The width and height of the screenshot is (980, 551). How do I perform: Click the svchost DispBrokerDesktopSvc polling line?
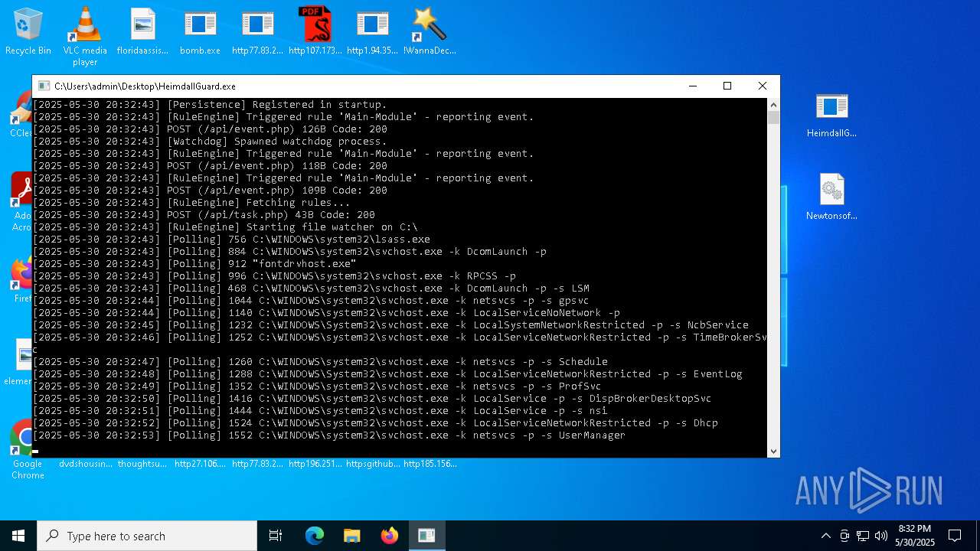[372, 399]
